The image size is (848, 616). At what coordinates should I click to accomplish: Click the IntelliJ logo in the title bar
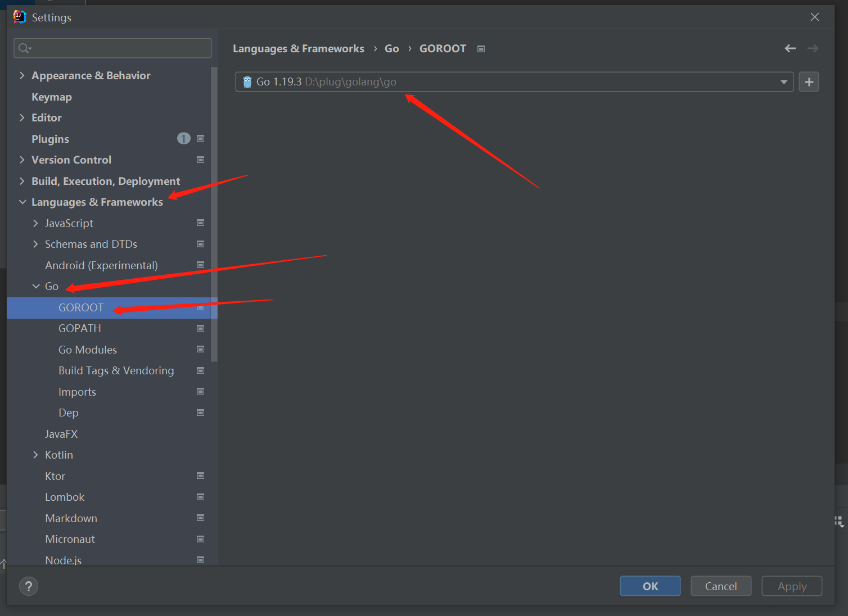click(20, 17)
